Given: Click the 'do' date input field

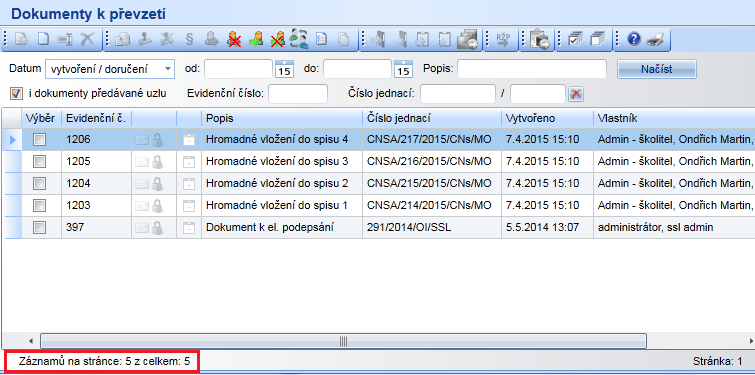Looking at the screenshot, I should pyautogui.click(x=357, y=69).
